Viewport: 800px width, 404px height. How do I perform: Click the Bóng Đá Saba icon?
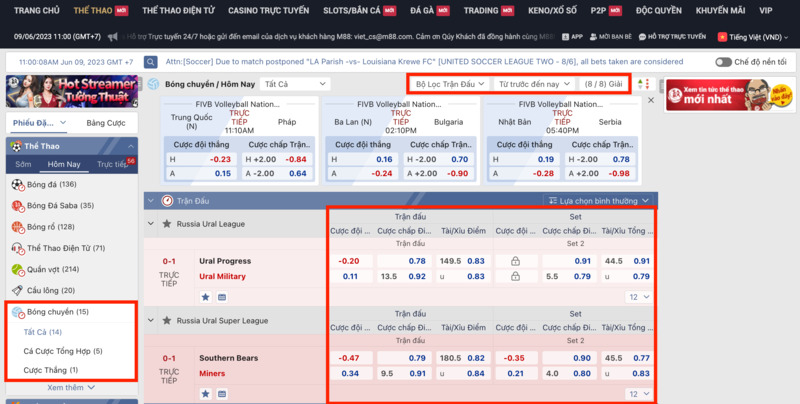(18, 206)
